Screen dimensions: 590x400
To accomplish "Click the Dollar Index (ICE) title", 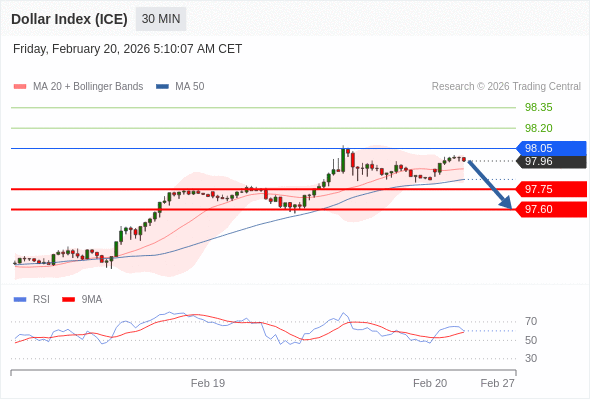I will coord(69,19).
